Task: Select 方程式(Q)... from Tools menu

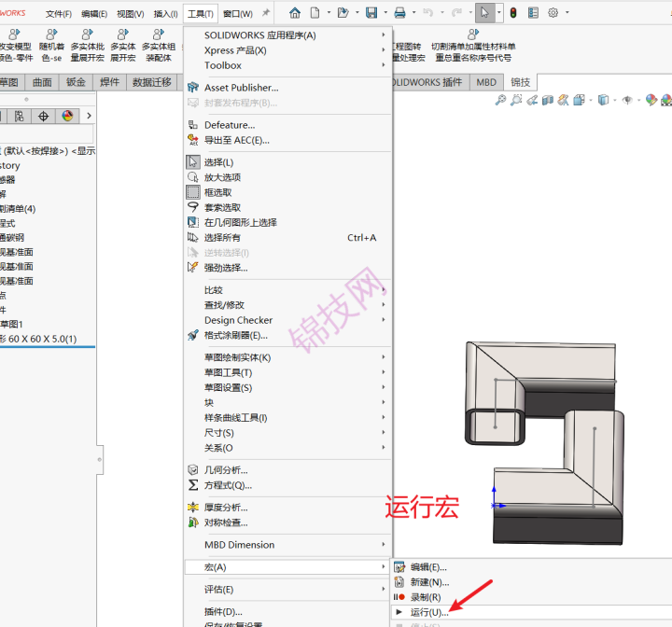Action: tap(287, 485)
